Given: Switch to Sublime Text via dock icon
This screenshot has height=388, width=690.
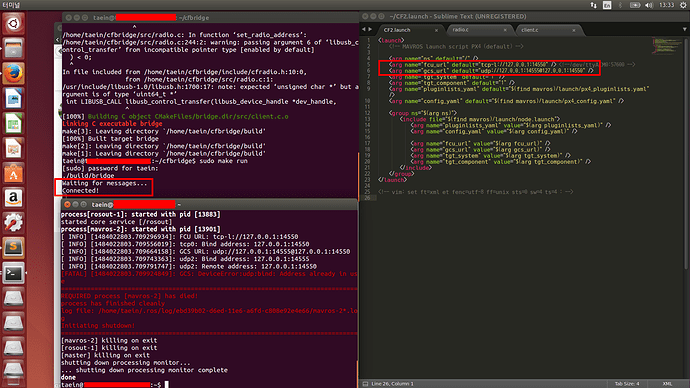Looking at the screenshot, I should (13, 248).
